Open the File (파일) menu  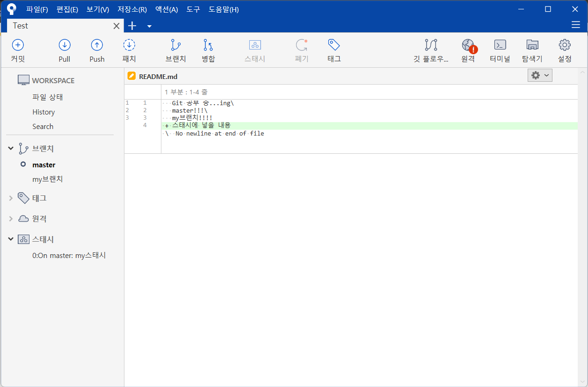point(37,9)
